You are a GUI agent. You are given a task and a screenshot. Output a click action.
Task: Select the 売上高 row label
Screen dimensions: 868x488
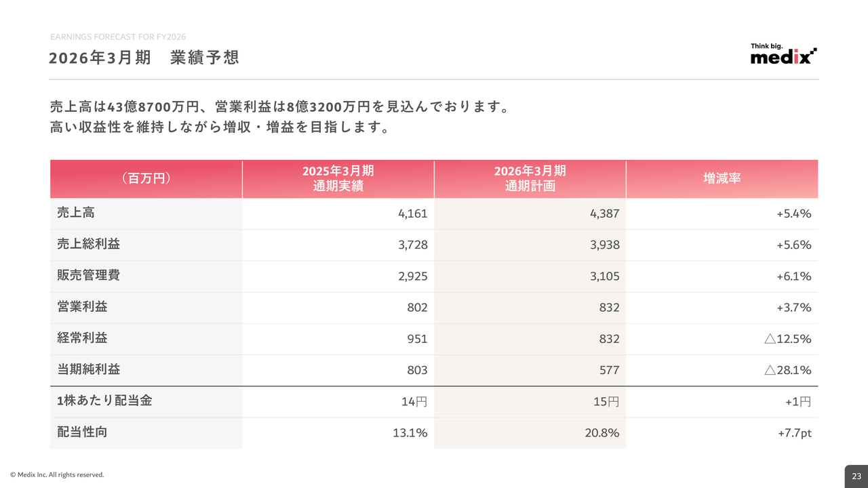click(76, 213)
